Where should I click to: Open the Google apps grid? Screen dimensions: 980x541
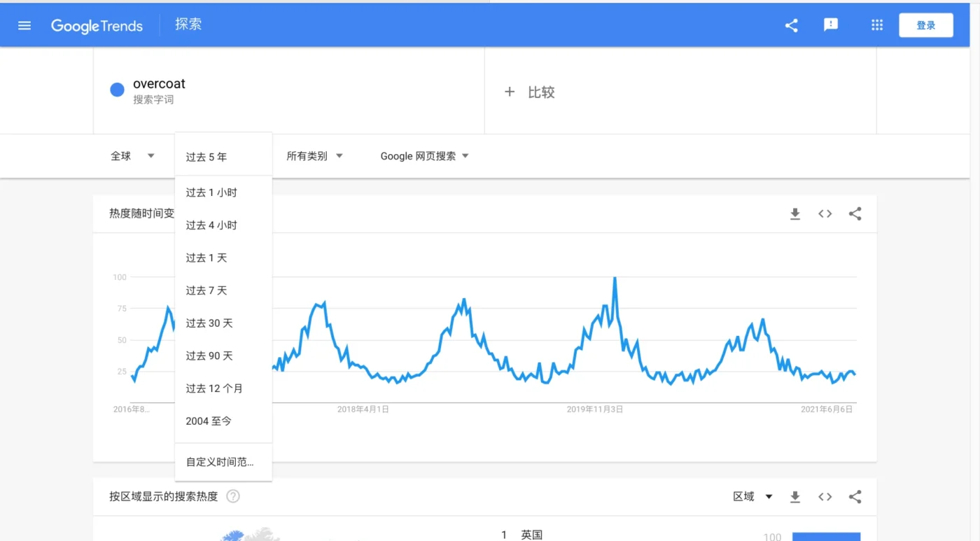(x=877, y=25)
